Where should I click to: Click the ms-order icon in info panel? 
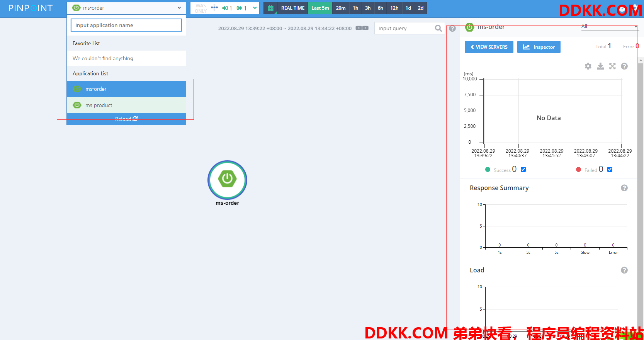pos(469,27)
